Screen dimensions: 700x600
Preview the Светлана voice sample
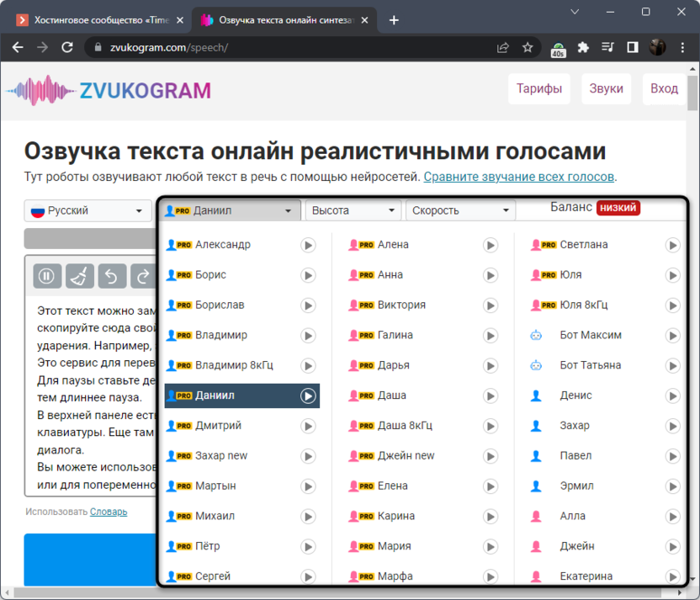coord(673,245)
